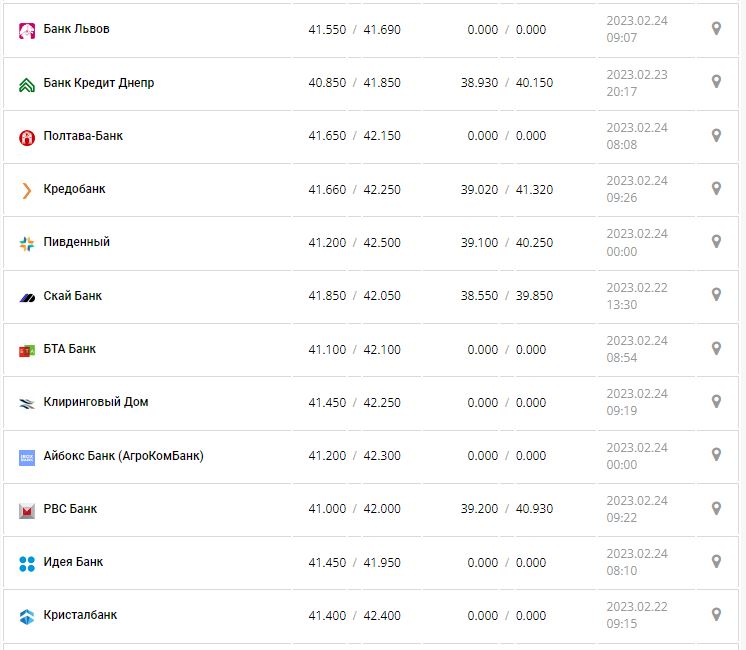
Task: Click Скай Банк rate 41.850 / 42.050
Action: [x=354, y=296]
